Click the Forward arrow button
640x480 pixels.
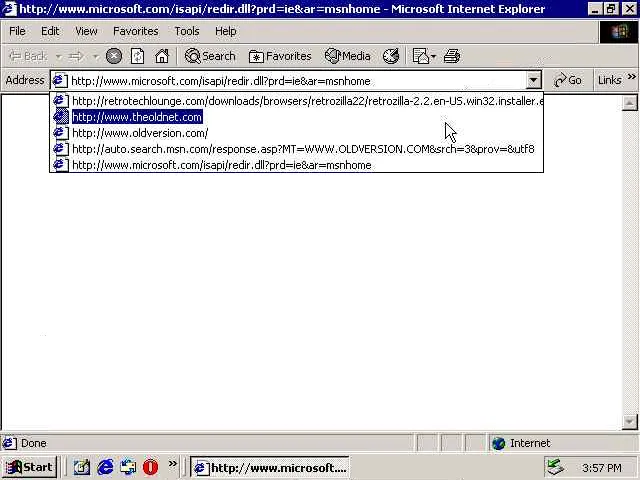click(76, 56)
